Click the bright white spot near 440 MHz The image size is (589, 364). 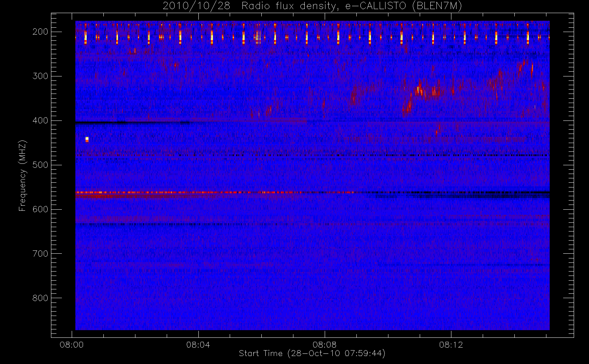point(87,139)
